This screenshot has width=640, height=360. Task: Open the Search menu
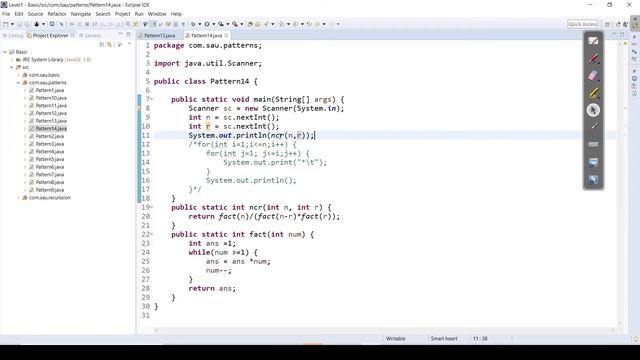[x=103, y=14]
